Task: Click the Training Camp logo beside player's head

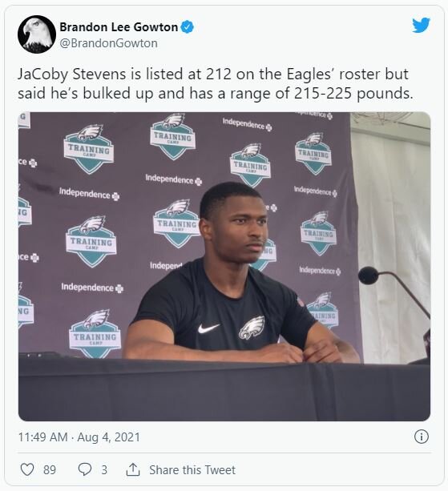Action: click(176, 223)
